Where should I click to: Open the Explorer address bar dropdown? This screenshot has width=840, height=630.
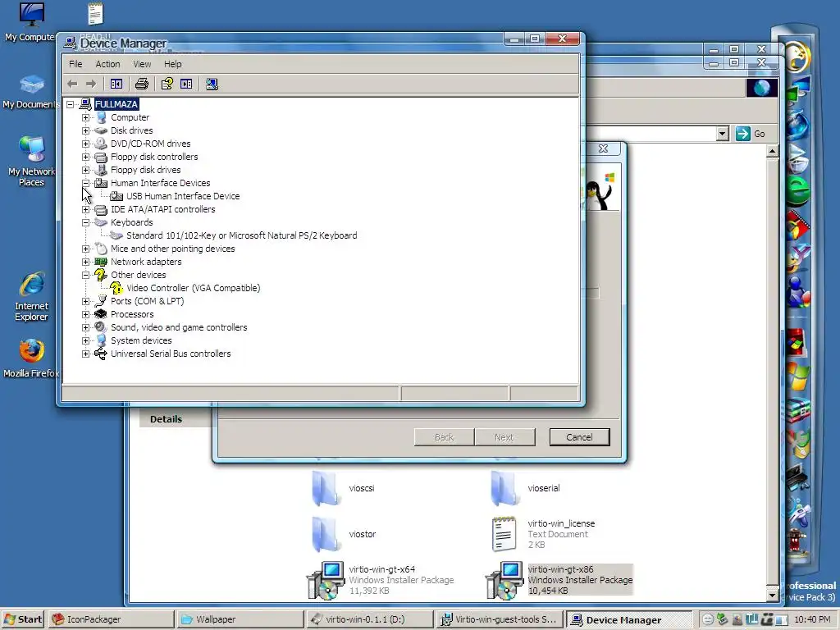(722, 134)
